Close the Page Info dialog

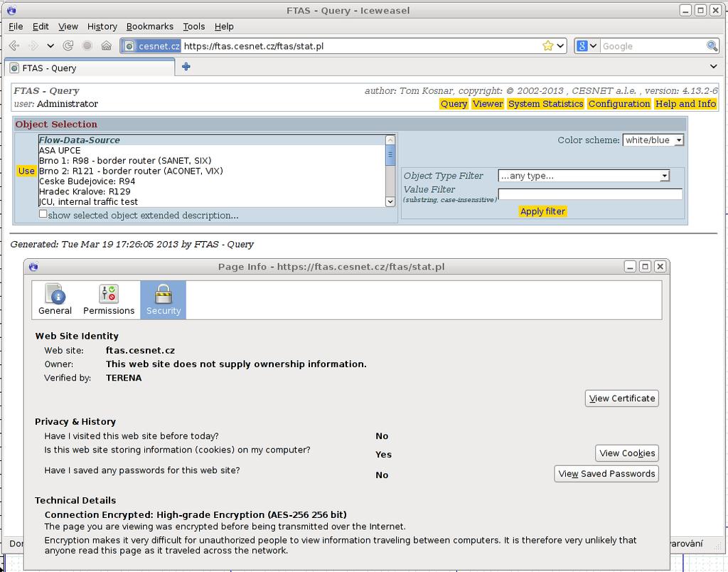click(x=660, y=266)
